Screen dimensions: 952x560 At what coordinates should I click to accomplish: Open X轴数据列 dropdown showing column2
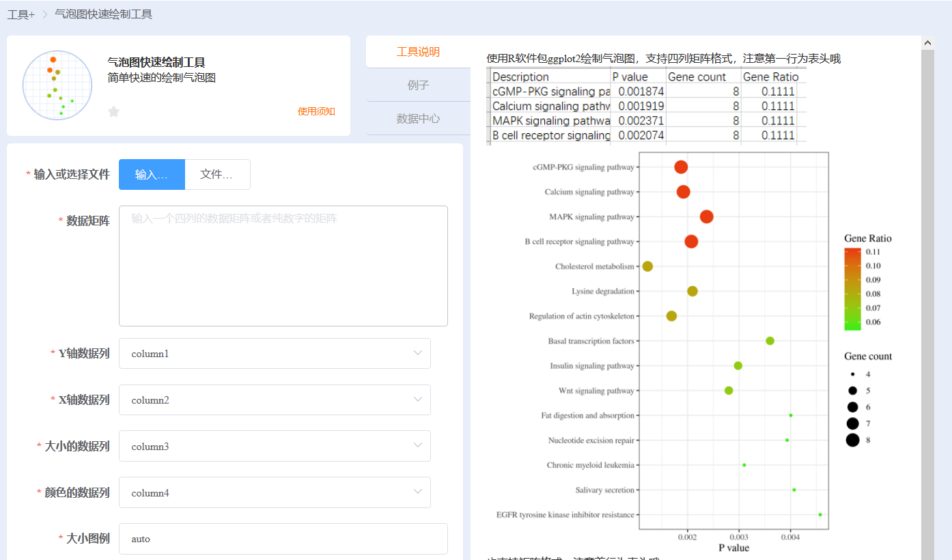point(275,400)
